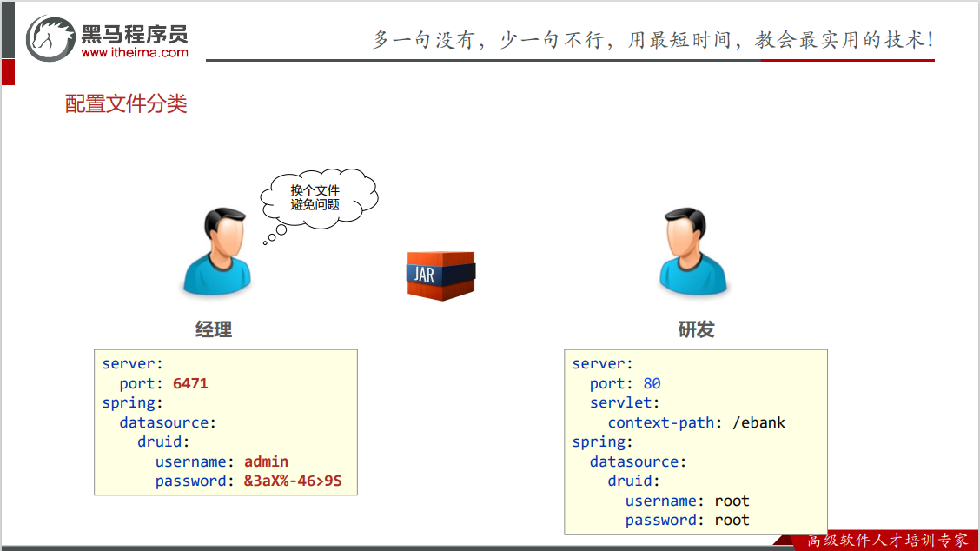980x551 pixels.
Task: Click the 配置文件分类 heading
Action: 126,103
